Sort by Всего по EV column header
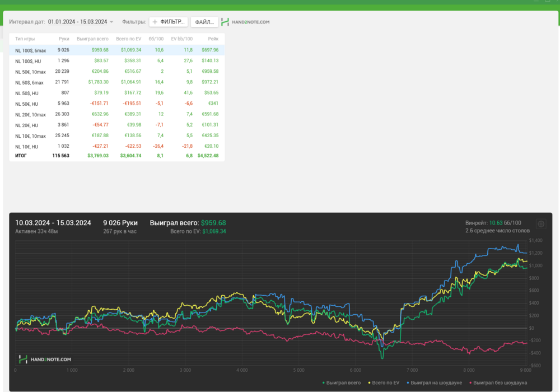 click(x=129, y=39)
